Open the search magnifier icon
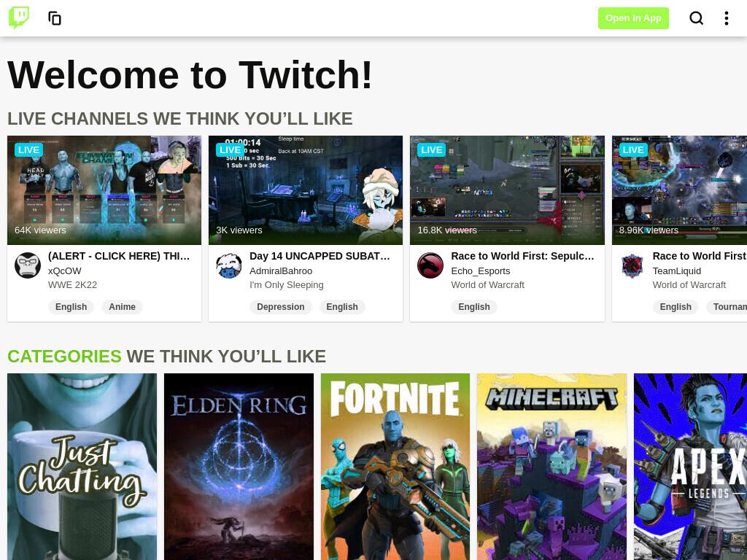 click(x=696, y=18)
